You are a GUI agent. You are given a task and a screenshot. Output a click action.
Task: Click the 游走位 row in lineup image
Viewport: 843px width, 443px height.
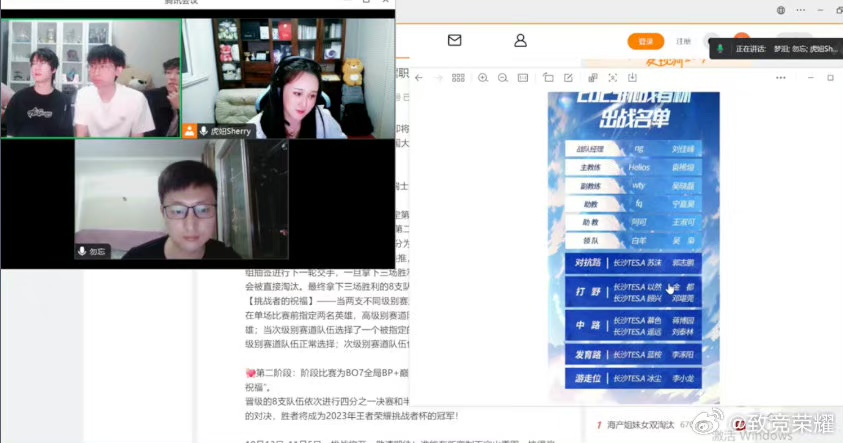[633, 378]
